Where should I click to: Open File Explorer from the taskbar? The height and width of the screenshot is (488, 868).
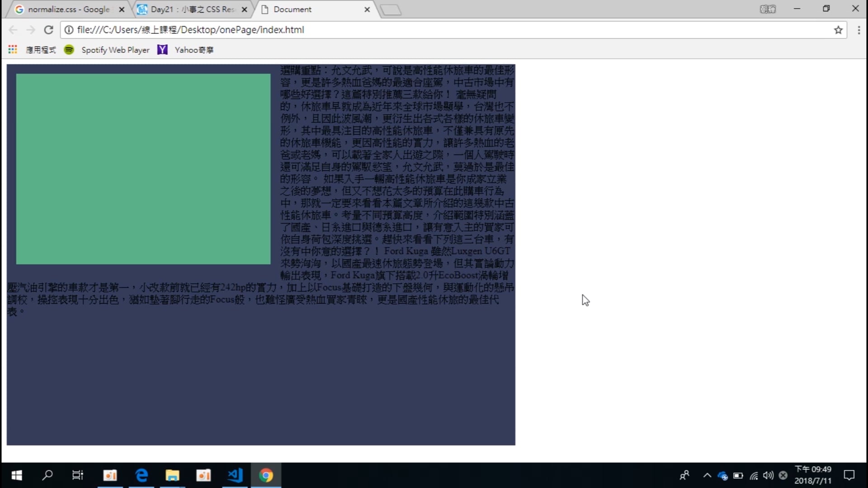[172, 475]
